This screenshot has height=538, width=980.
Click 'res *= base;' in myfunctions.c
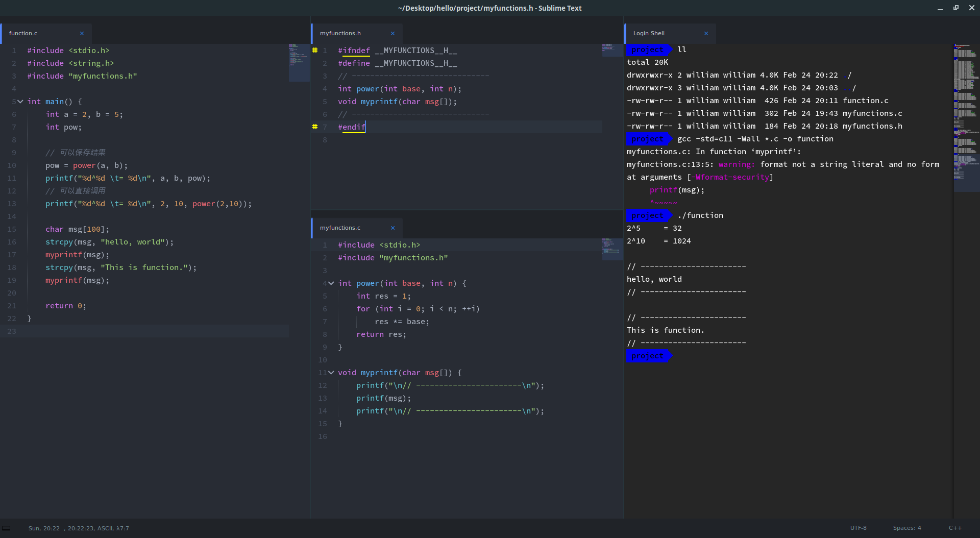tap(402, 322)
